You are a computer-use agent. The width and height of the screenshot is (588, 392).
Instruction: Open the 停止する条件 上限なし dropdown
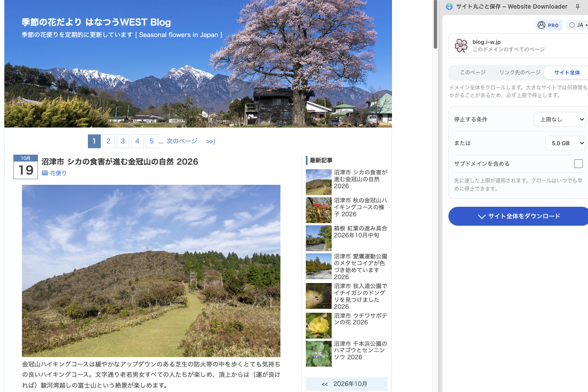tap(560, 119)
